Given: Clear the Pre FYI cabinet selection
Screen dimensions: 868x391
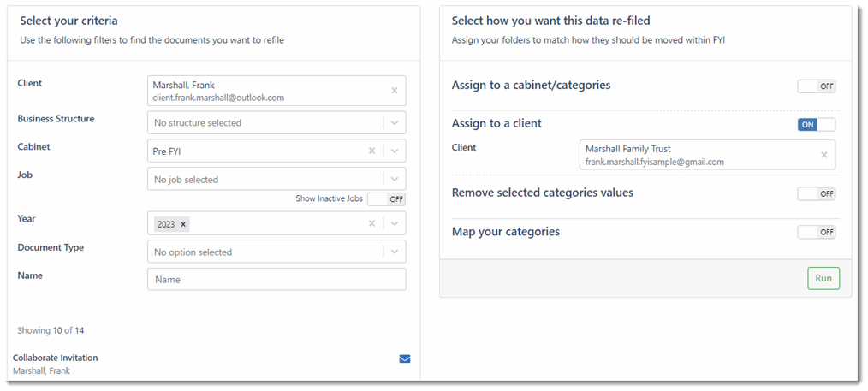Looking at the screenshot, I should pos(372,151).
